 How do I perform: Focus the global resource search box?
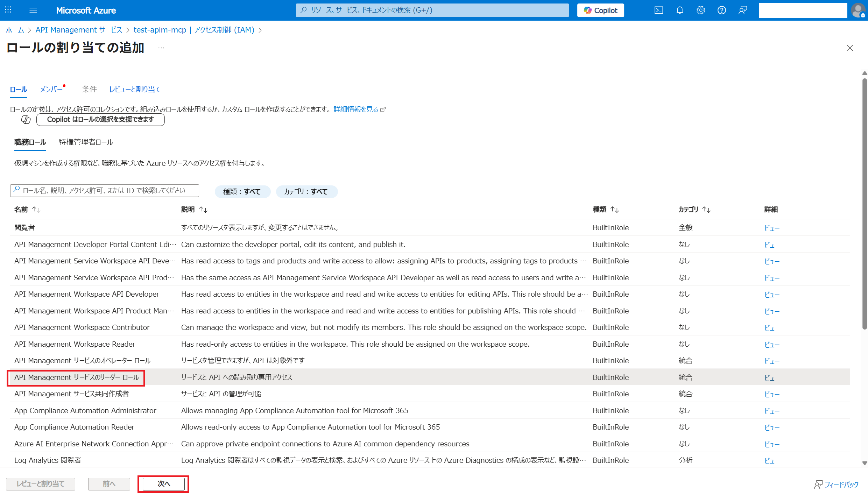[x=432, y=10]
